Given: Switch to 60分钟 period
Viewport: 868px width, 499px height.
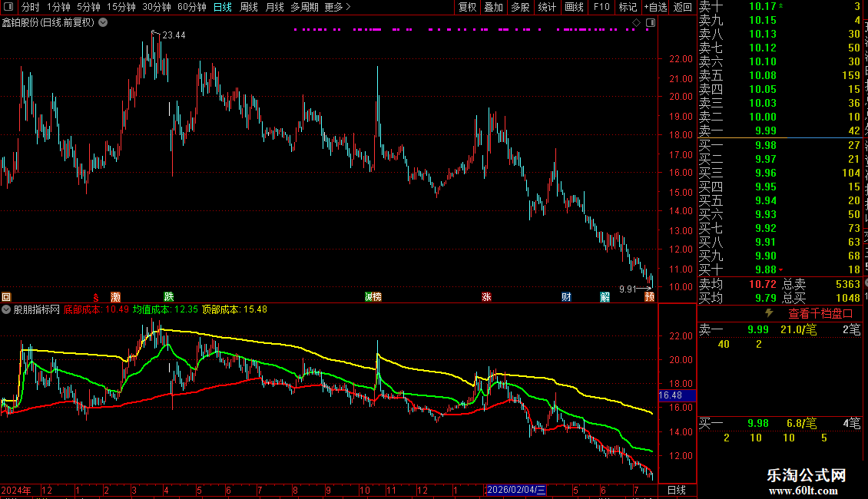Looking at the screenshot, I should tap(191, 7).
